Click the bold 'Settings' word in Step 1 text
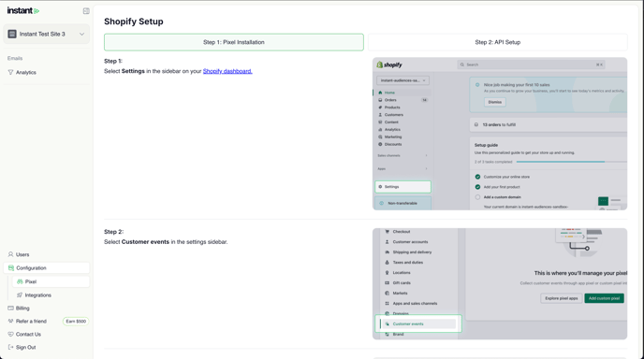Screen dimensions: 644x359 point(133,71)
